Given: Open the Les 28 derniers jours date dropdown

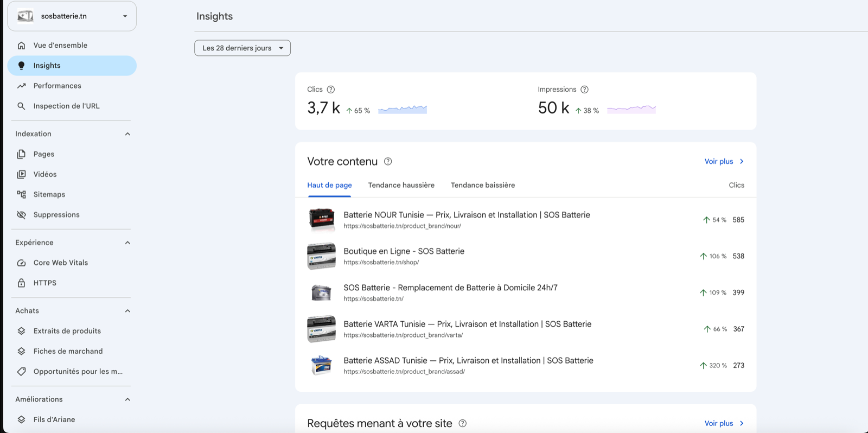Looking at the screenshot, I should 242,48.
